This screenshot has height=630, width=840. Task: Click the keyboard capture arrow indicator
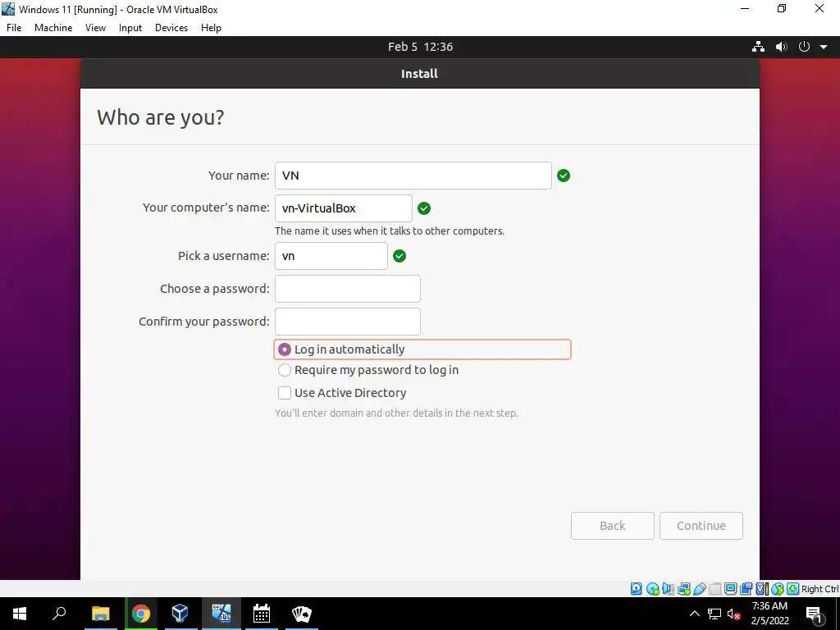click(793, 589)
